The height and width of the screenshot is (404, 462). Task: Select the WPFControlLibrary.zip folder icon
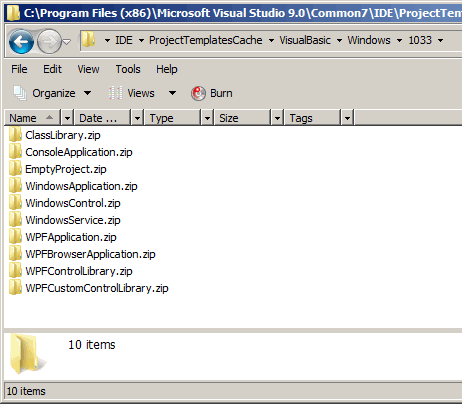pos(15,271)
